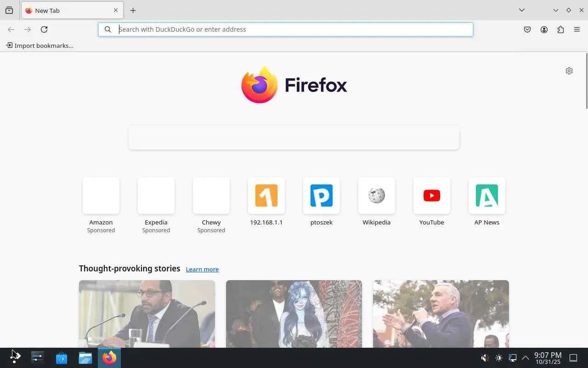The width and height of the screenshot is (588, 368).
Task: Open the New Tab personalize gear
Action: 569,71
